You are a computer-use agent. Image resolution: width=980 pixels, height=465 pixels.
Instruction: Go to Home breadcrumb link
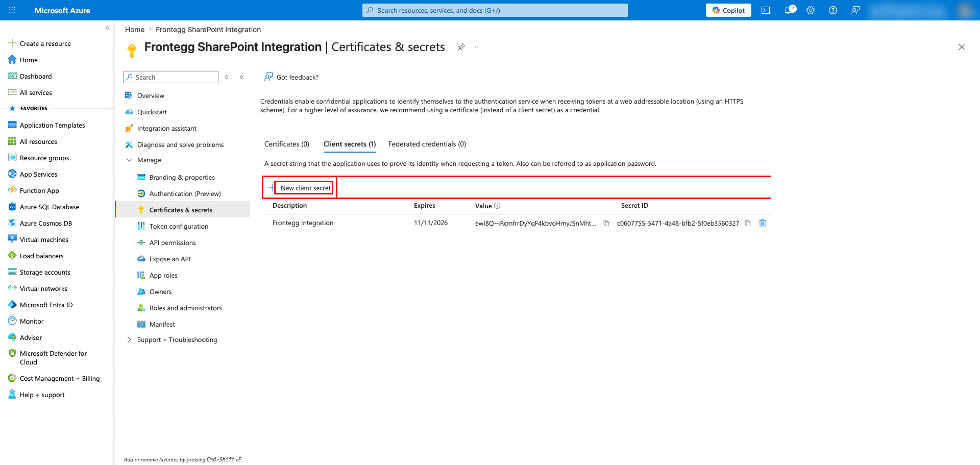[x=135, y=30]
